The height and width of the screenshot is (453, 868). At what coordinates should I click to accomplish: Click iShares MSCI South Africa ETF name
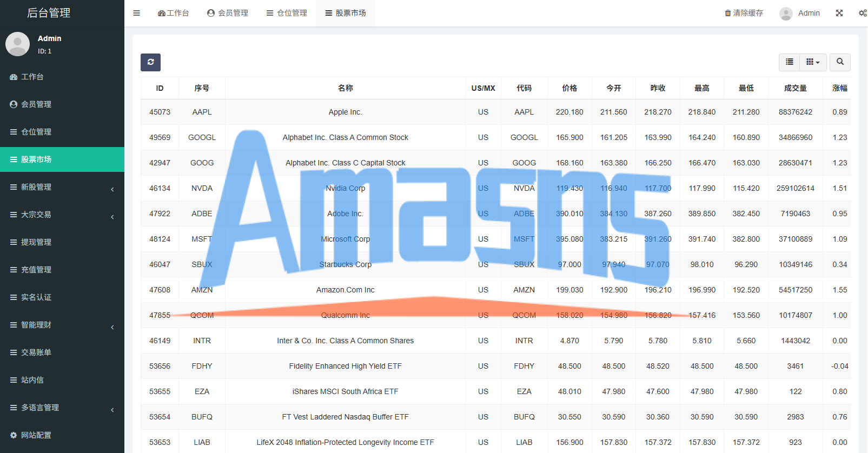(x=345, y=391)
